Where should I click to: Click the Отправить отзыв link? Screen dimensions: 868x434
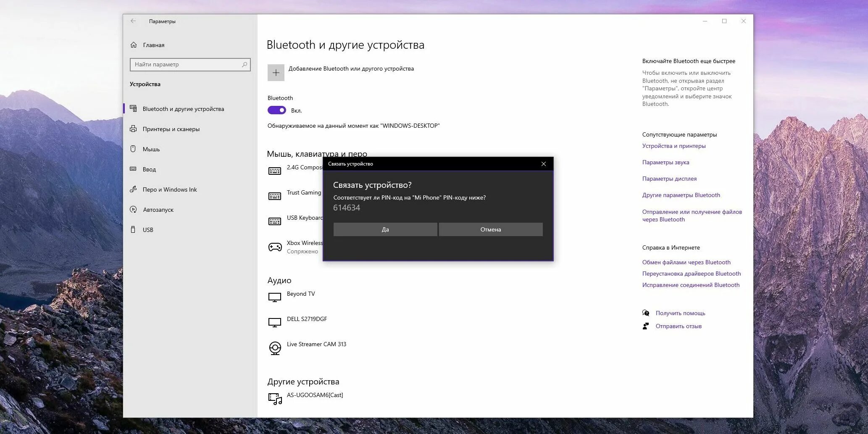coord(679,326)
